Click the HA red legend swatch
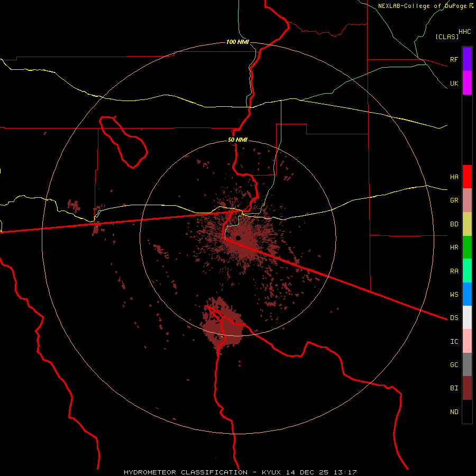The height and width of the screenshot is (476, 476). pos(467,177)
